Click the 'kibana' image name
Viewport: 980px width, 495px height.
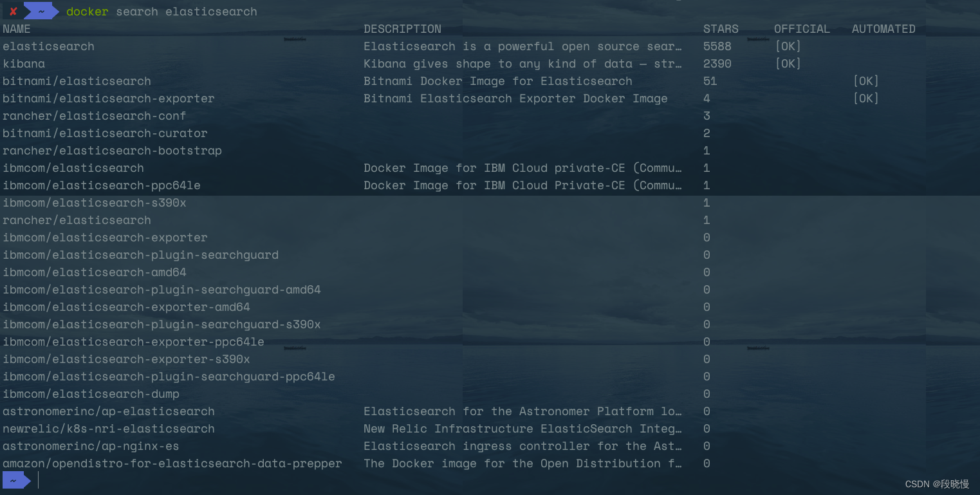tap(24, 64)
